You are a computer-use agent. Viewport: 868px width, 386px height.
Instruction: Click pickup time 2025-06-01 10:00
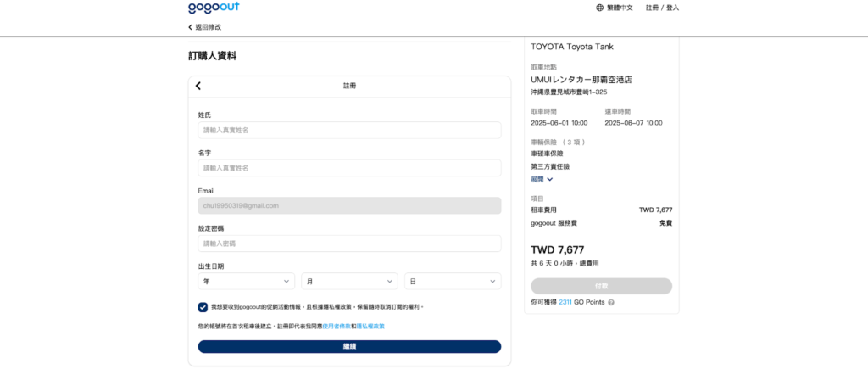click(x=559, y=123)
